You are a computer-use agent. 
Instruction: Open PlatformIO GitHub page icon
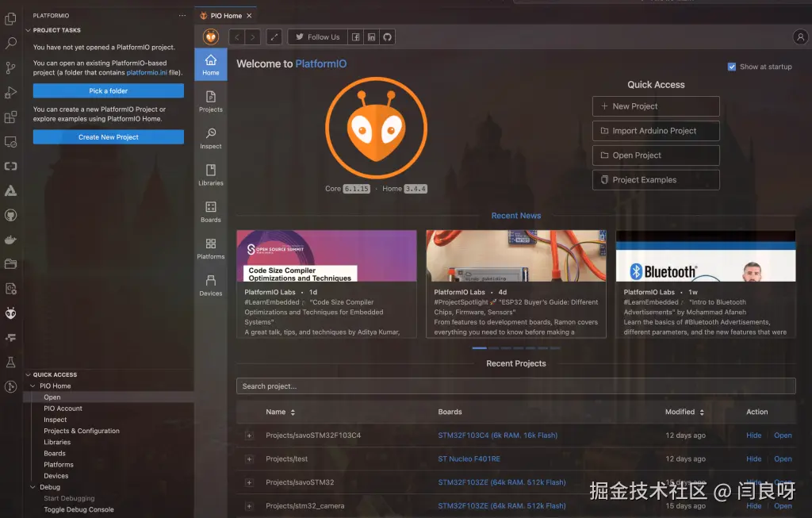[x=387, y=36]
